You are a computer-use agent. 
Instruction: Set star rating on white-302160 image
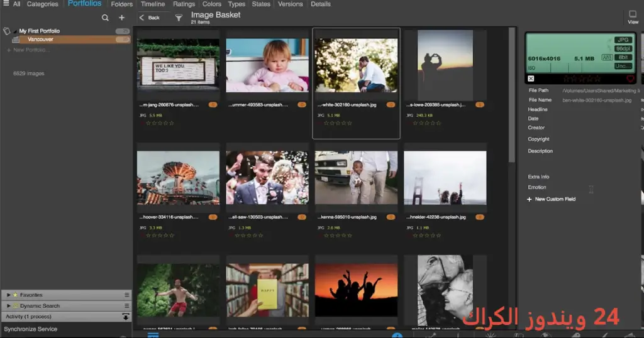pyautogui.click(x=338, y=123)
